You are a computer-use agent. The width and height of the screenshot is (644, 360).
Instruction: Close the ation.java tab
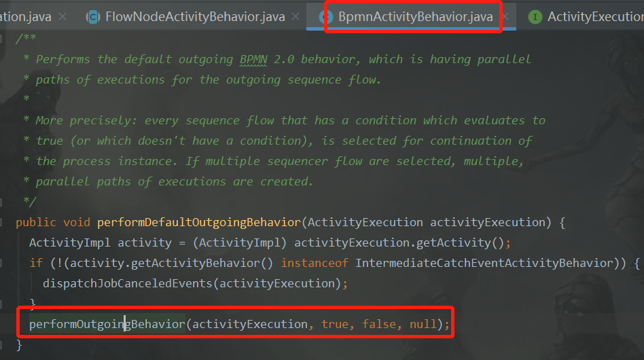click(62, 17)
